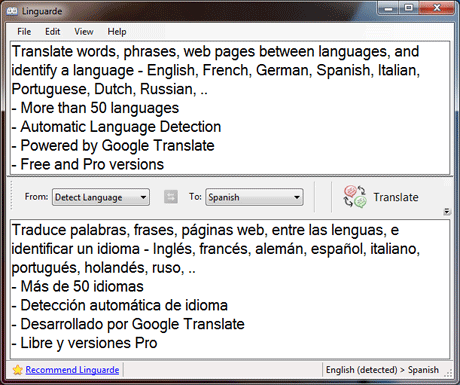Click the window resize grip in status bar

tap(449, 374)
